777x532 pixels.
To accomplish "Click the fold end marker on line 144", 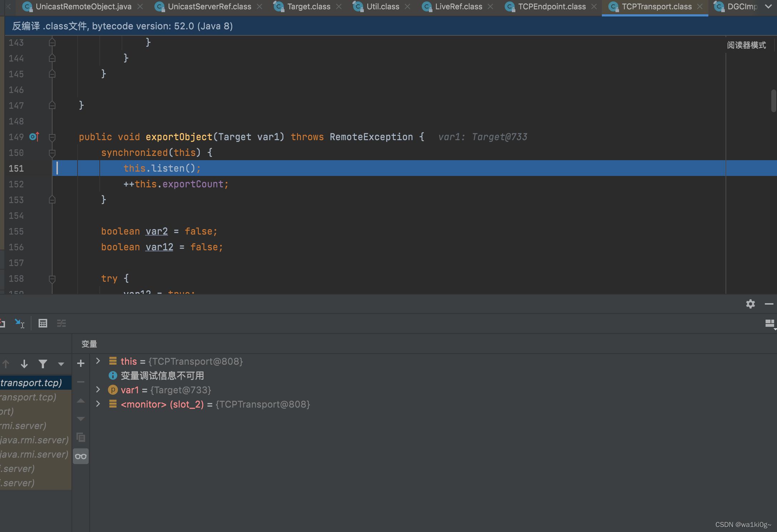I will (x=52, y=58).
